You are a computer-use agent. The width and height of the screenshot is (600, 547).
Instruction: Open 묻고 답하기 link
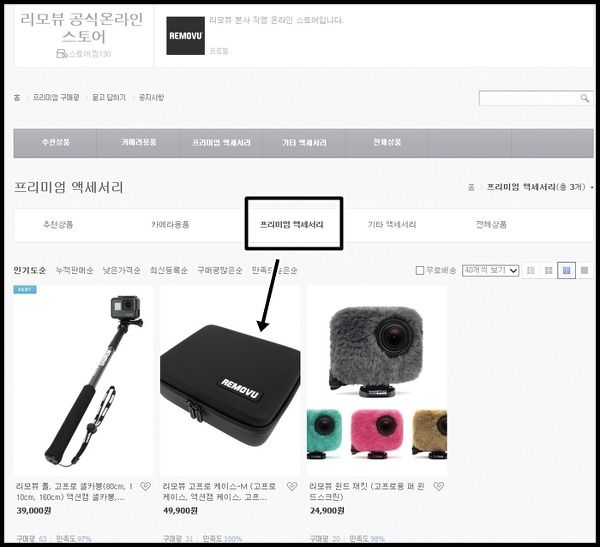109,98
